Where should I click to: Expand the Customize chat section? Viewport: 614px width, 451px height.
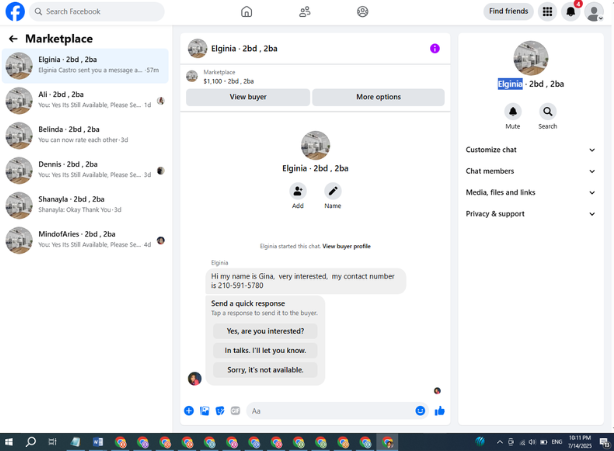[531, 150]
